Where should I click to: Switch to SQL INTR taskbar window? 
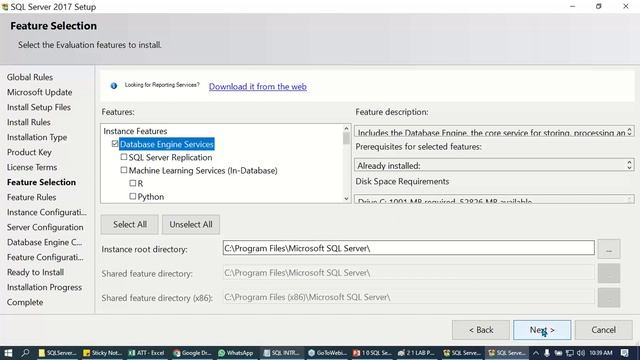coord(281,353)
